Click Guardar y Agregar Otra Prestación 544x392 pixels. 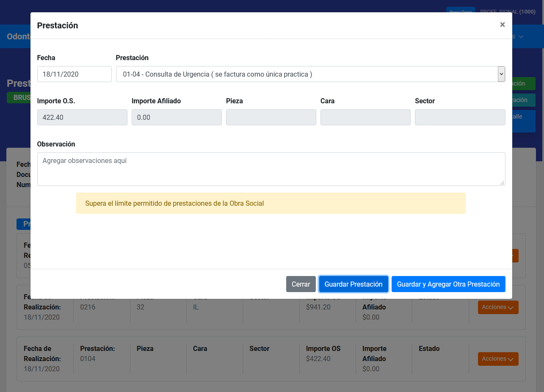click(448, 284)
